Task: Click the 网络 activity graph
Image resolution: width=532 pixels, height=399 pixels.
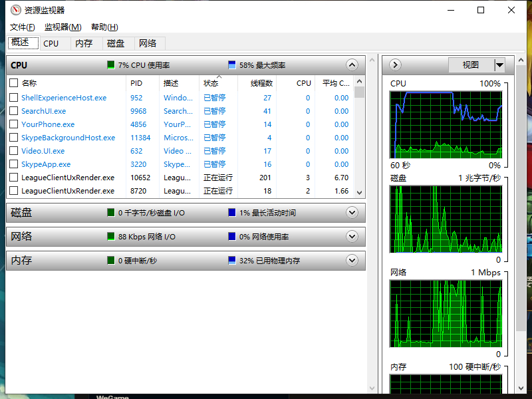Action: 446,313
